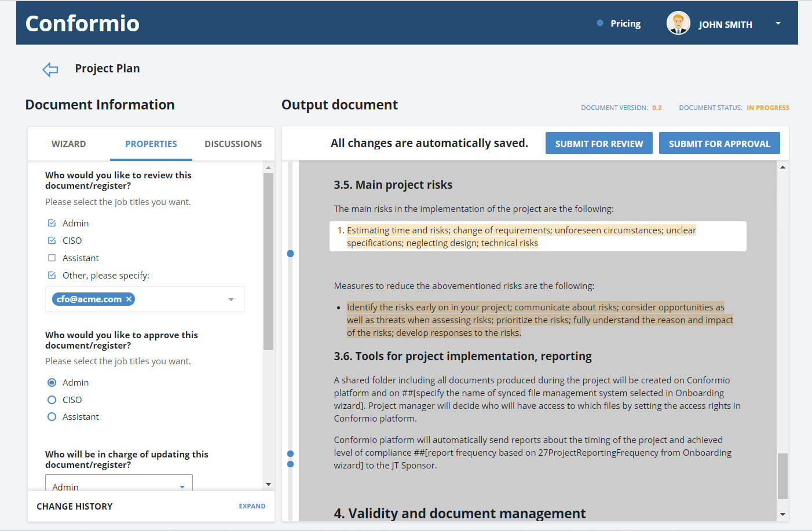
Task: Open John Smith profile avatar
Action: (678, 23)
